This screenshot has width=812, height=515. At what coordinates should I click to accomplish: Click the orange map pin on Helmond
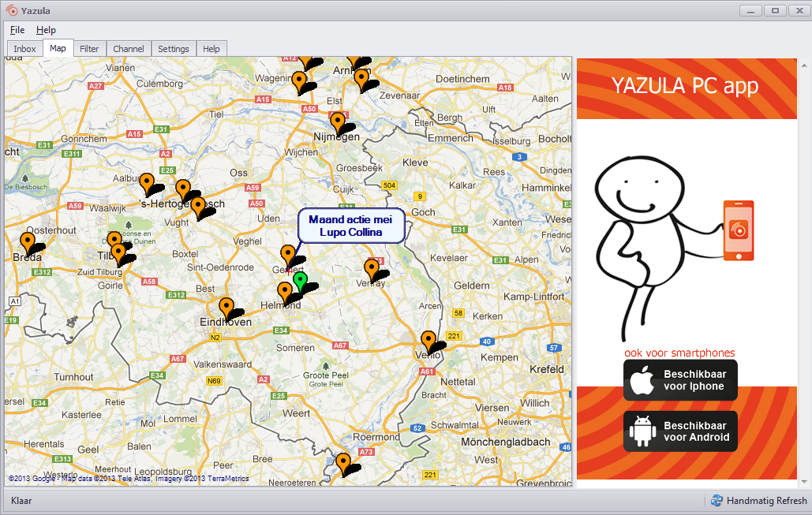pos(285,292)
